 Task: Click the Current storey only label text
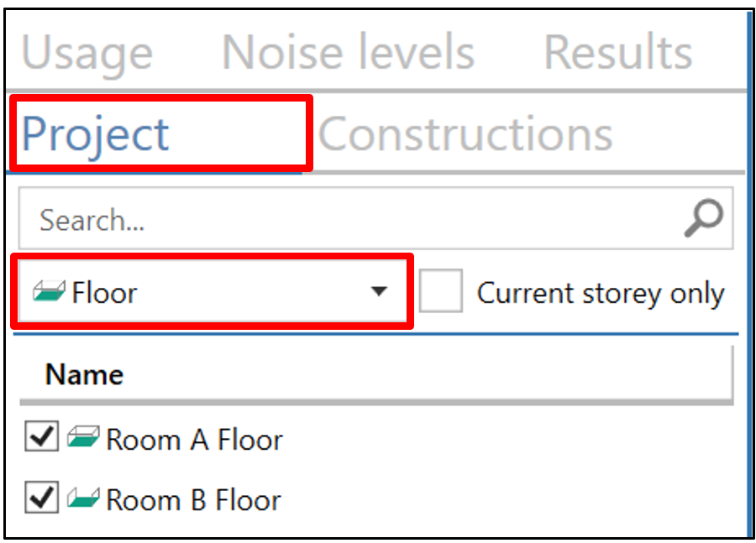pos(601,293)
